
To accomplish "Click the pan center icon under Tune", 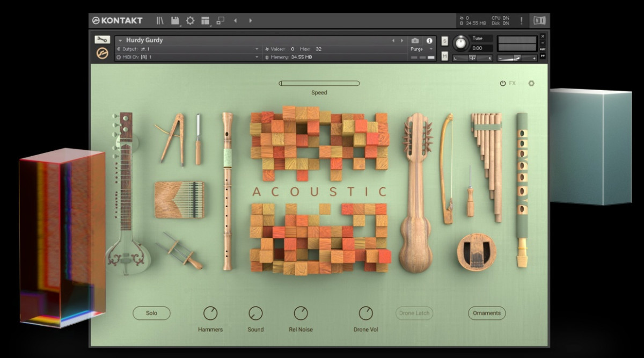I will point(472,58).
